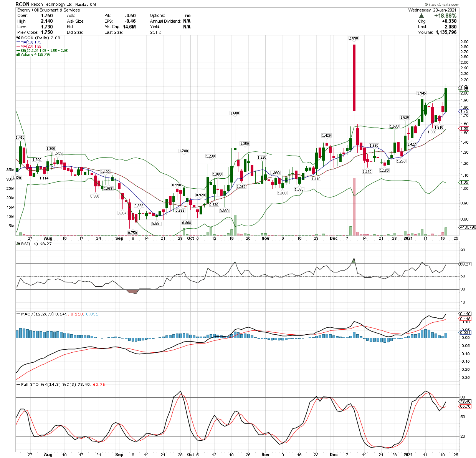Viewport: 476px width, 458px height.
Task: Click the 0.118 signal line axis tag
Action: point(465,319)
